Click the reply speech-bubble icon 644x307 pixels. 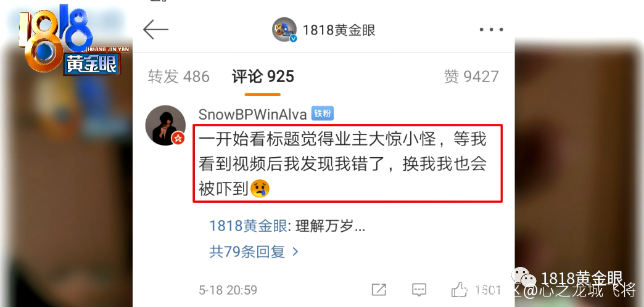419,290
